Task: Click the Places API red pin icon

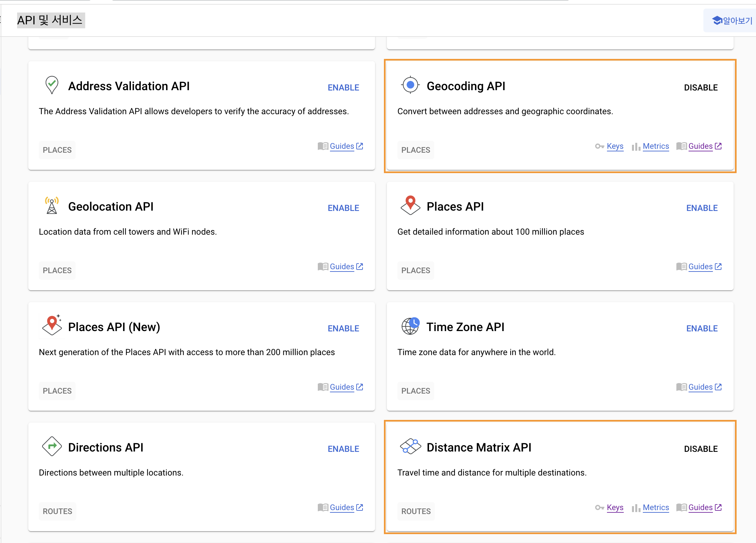Action: 410,205
